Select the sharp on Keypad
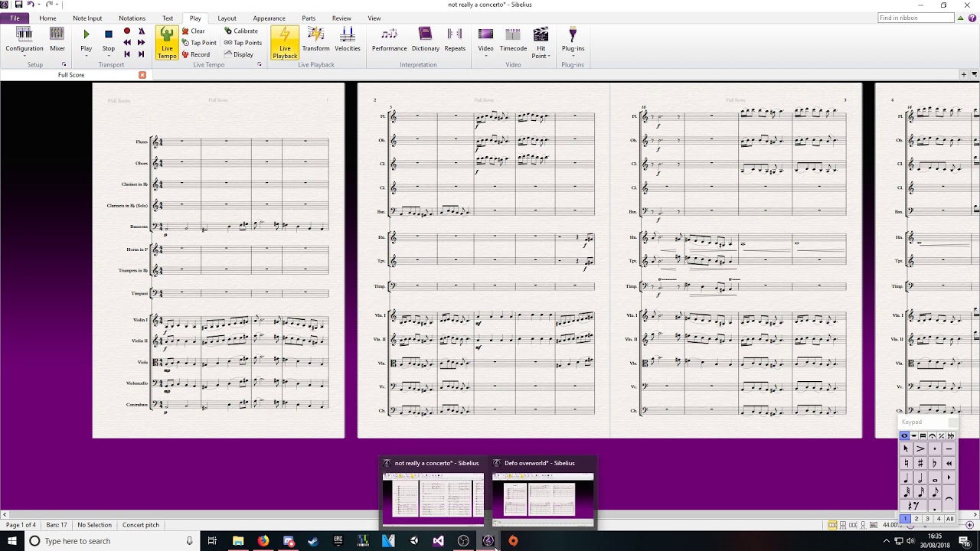The image size is (980, 551). tap(920, 463)
